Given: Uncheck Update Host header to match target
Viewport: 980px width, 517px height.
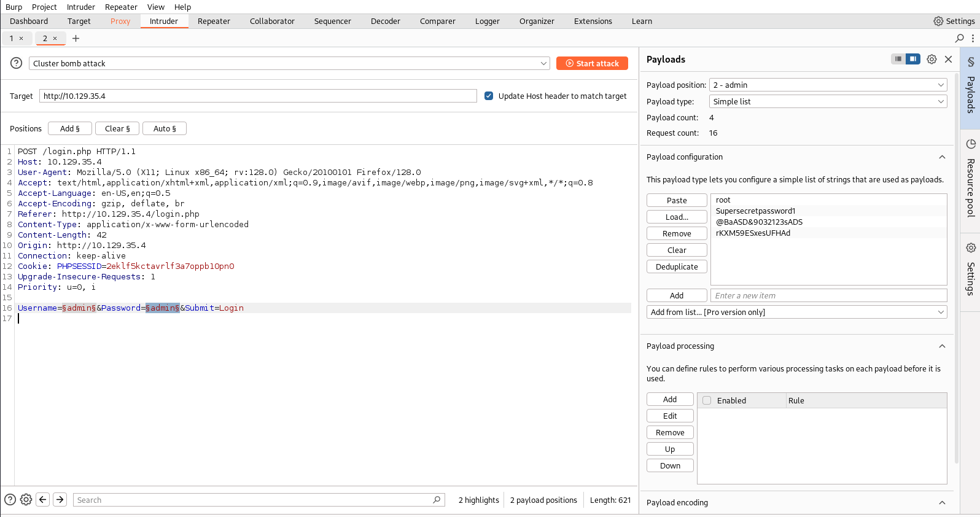Looking at the screenshot, I should click(489, 96).
